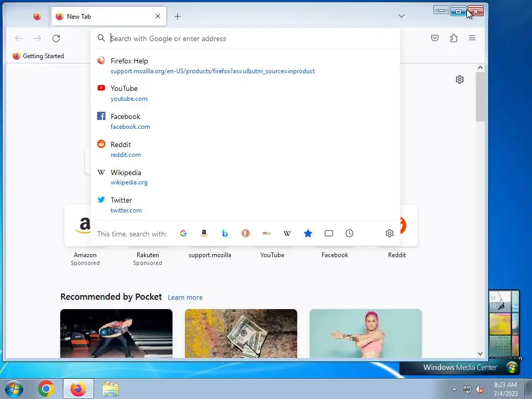Viewport: 532px width, 399px height.
Task: Search history via the clock icon
Action: pos(350,233)
